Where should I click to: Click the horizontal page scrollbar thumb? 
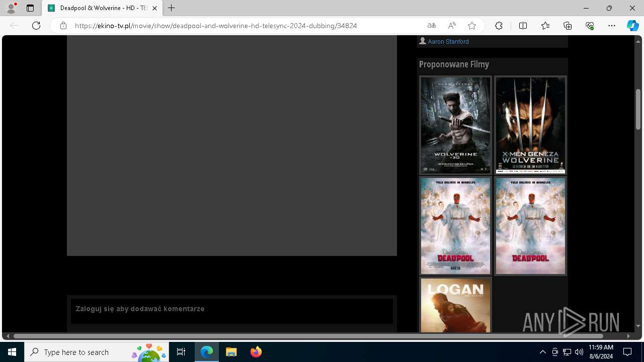pos(308,336)
